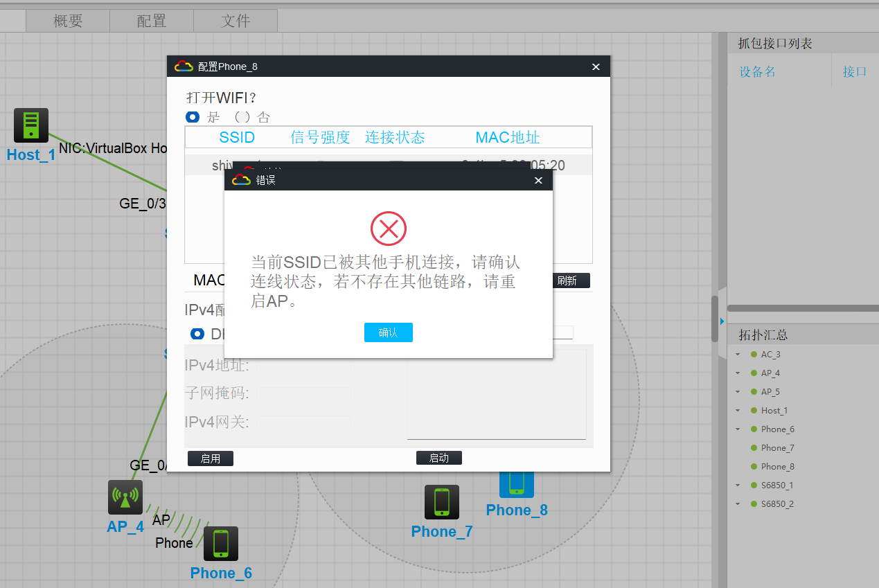Click the 确认 button in error dialog
879x588 pixels.
click(388, 332)
